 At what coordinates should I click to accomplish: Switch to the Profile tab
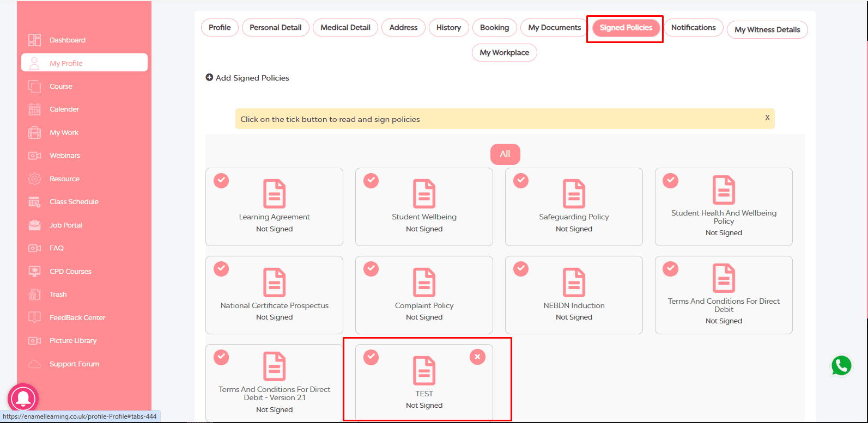220,27
